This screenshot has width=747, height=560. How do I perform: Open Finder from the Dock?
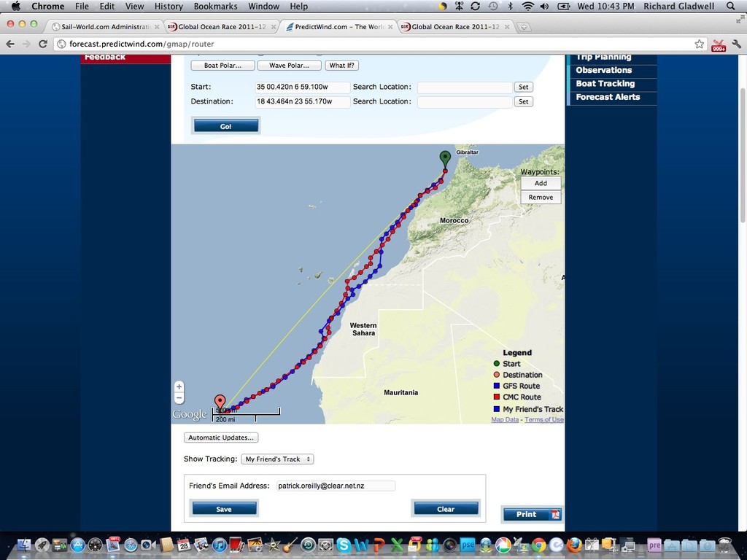pyautogui.click(x=24, y=544)
